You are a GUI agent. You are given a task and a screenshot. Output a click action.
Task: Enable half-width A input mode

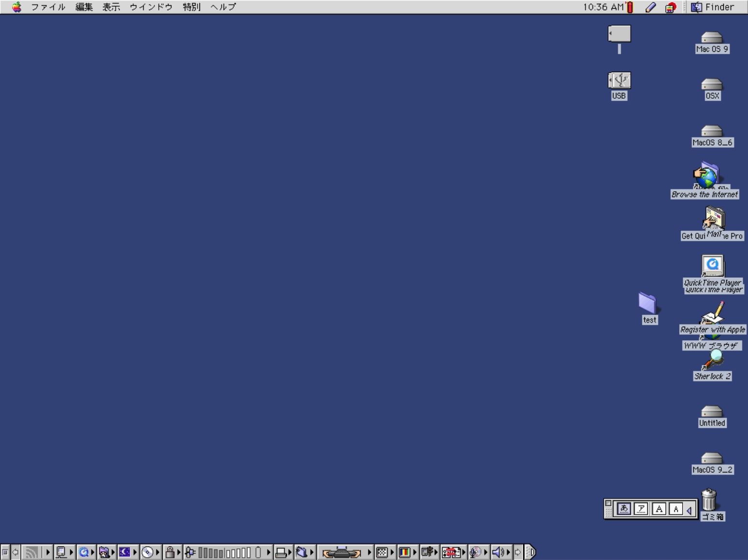[676, 509]
